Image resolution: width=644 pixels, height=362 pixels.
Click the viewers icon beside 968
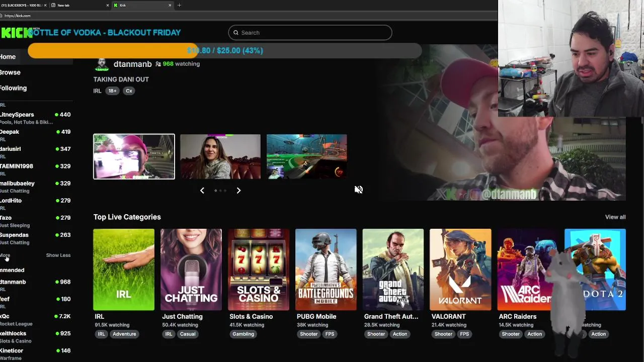(158, 64)
